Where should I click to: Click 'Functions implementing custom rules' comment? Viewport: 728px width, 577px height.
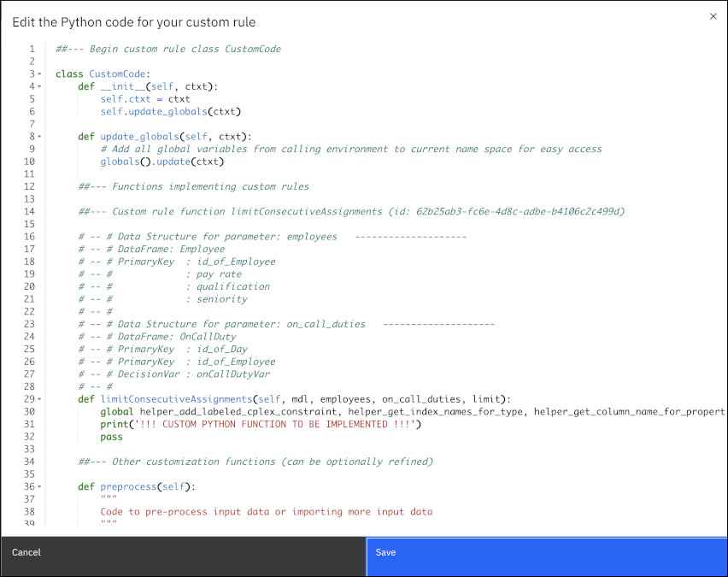click(194, 186)
